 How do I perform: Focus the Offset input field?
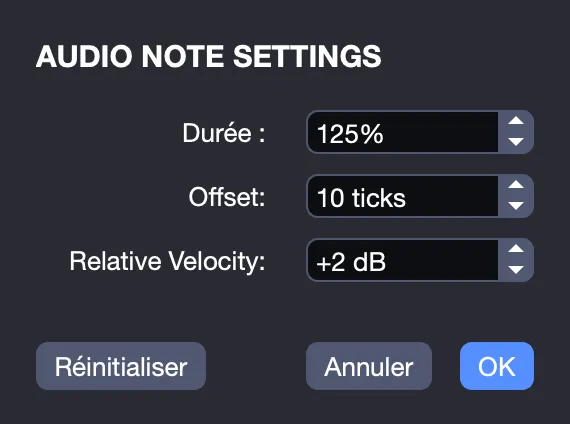click(x=403, y=196)
